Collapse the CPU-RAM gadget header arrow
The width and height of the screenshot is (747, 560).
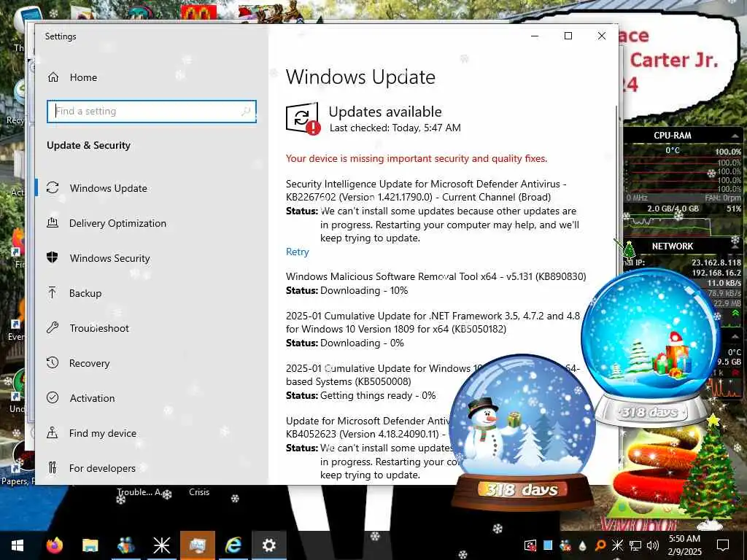pyautogui.click(x=735, y=136)
